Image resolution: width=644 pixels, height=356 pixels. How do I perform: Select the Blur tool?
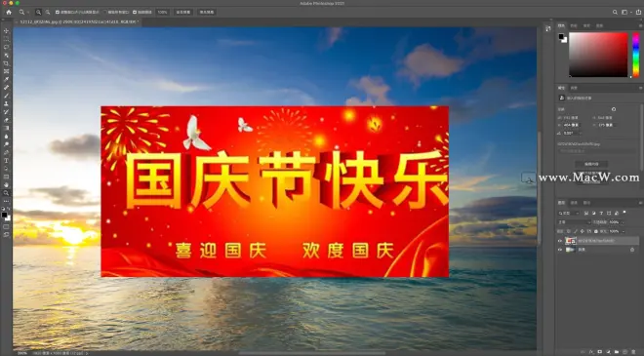point(6,136)
